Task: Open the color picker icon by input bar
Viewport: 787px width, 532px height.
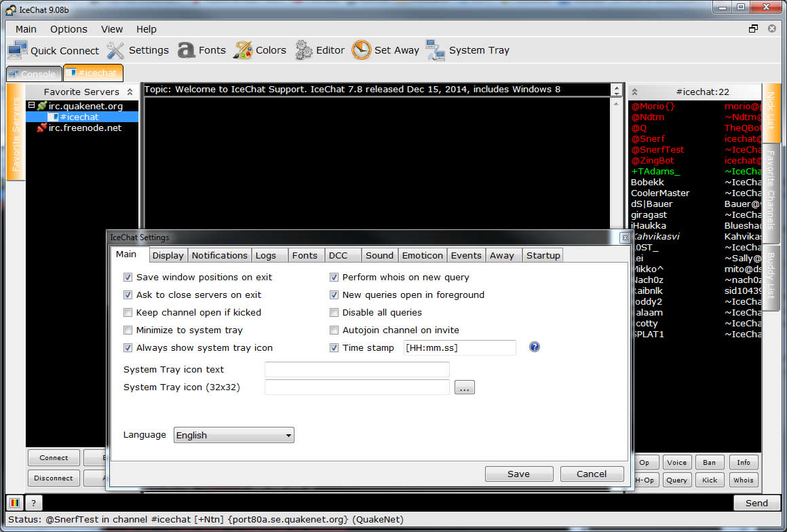Action: pyautogui.click(x=14, y=502)
